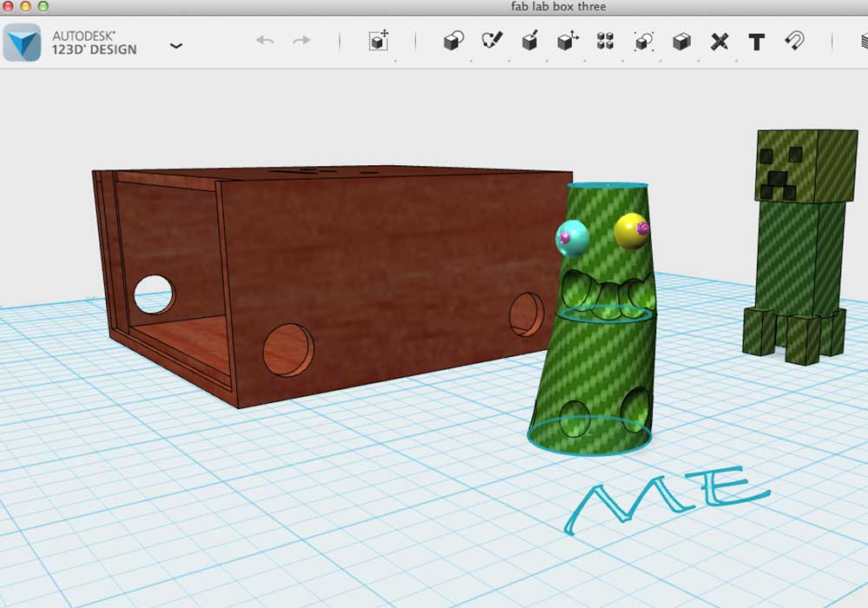The width and height of the screenshot is (868, 608).
Task: Maximize the window with green button
Action: (43, 6)
